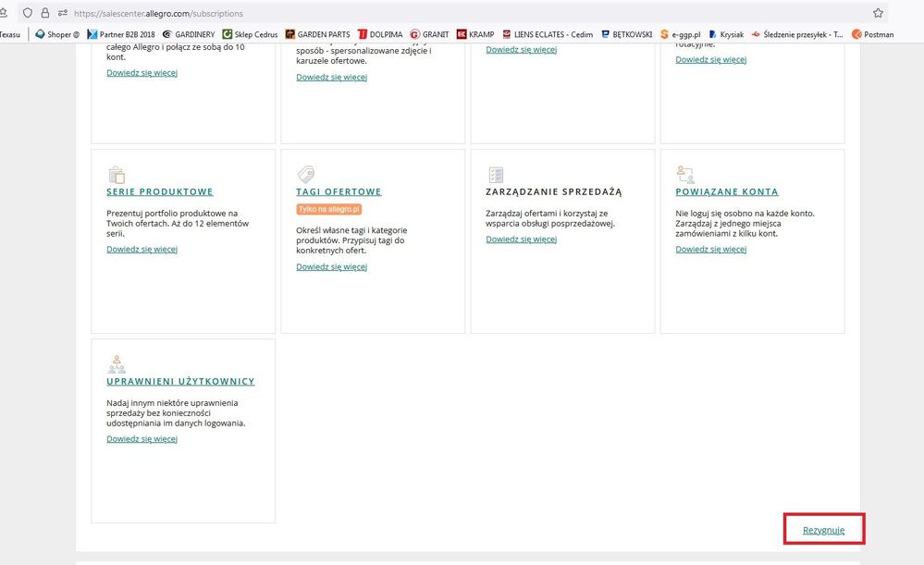Click the Tagi Ofertowe tag icon
The height and width of the screenshot is (565, 924).
(x=305, y=174)
